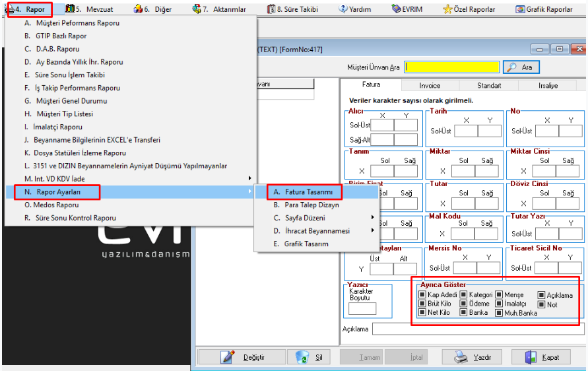
Task: Click the Yazdır print button
Action: [472, 357]
